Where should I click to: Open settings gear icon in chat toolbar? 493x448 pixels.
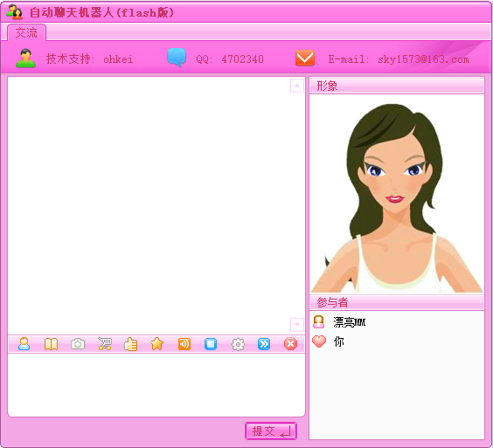coord(238,344)
